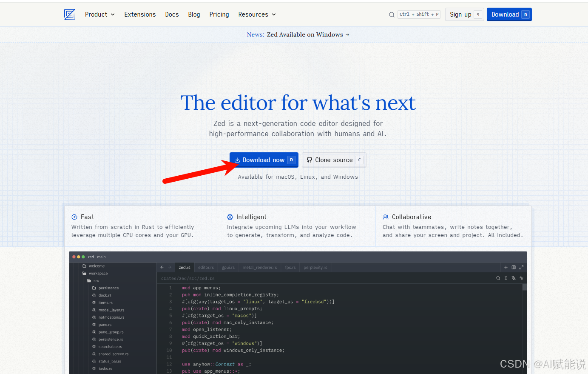Switch to the zed.rs editor tab
Screen dimensions: 588x374
pos(185,268)
